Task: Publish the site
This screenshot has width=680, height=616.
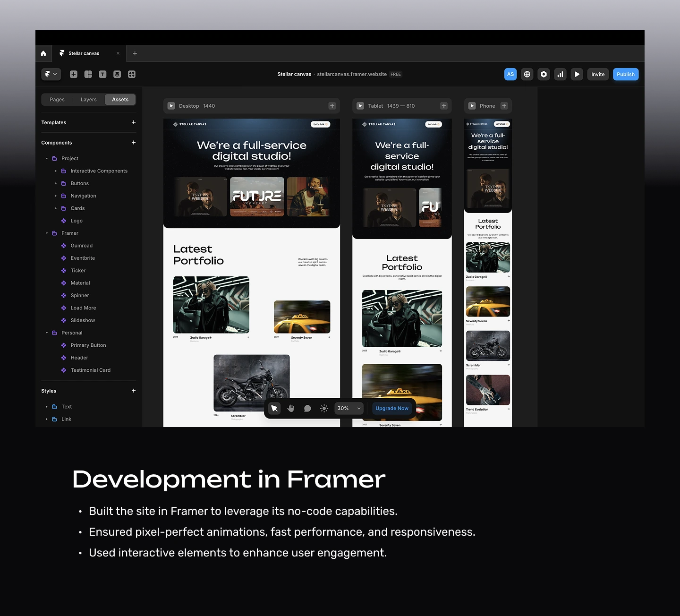Action: pos(626,74)
